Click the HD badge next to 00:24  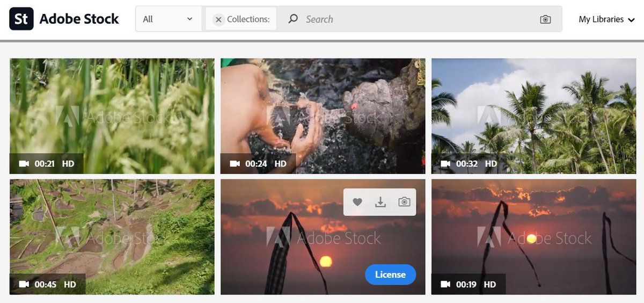point(280,163)
